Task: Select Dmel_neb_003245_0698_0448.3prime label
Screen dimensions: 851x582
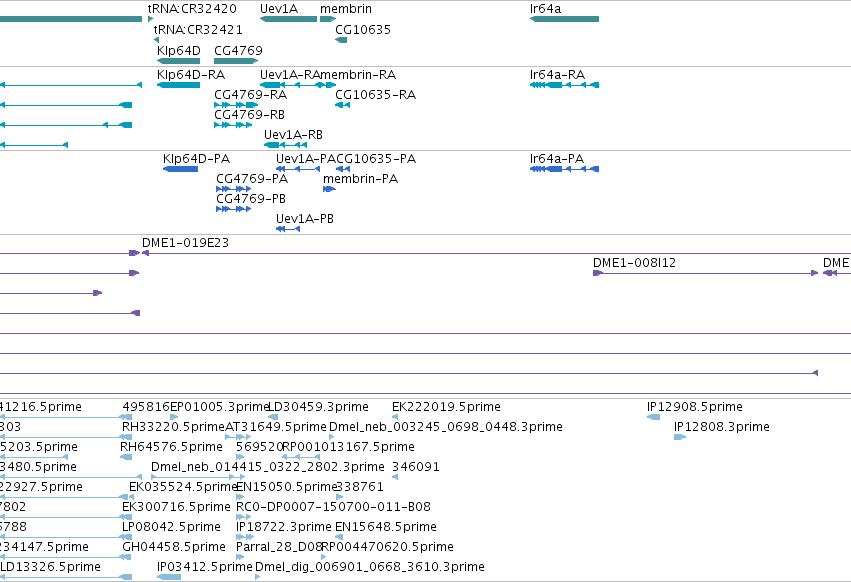Action: 446,427
